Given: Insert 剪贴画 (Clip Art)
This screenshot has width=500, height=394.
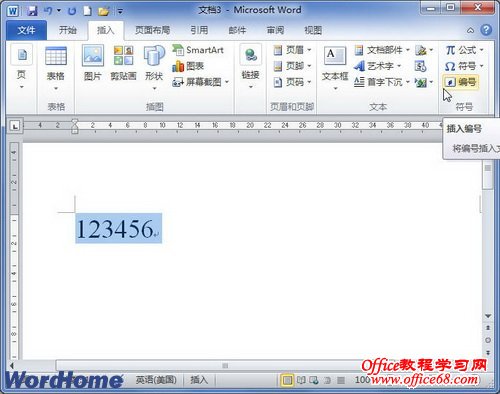Looking at the screenshot, I should [x=123, y=63].
